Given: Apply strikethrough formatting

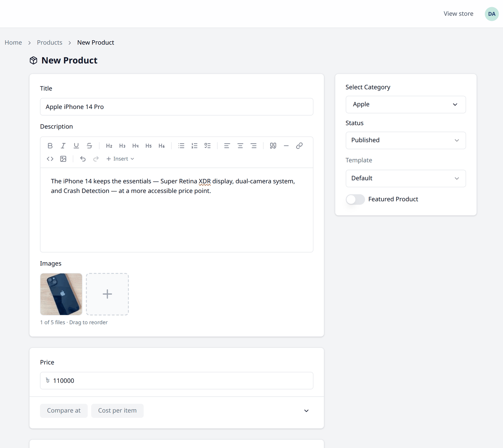Looking at the screenshot, I should (x=89, y=146).
